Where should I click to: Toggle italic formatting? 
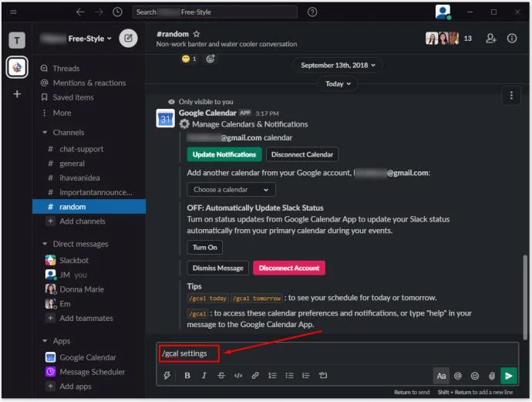pyautogui.click(x=204, y=376)
